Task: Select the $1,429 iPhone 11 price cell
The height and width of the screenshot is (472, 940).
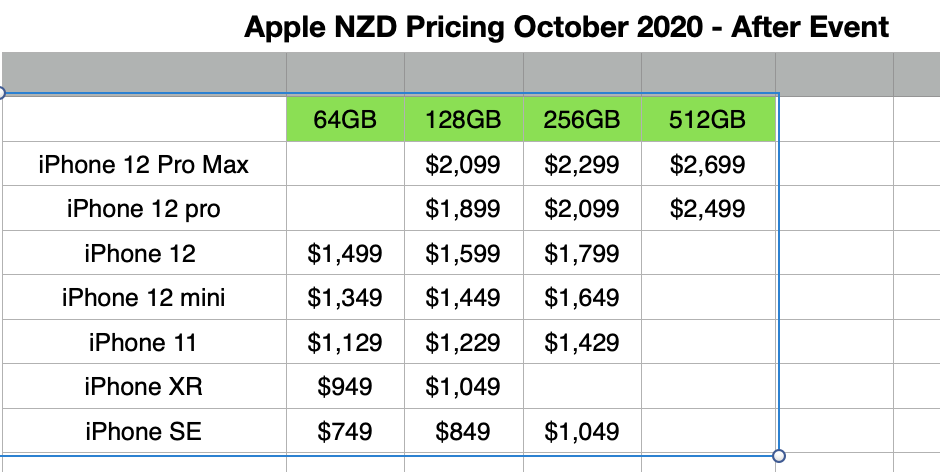Action: click(582, 343)
